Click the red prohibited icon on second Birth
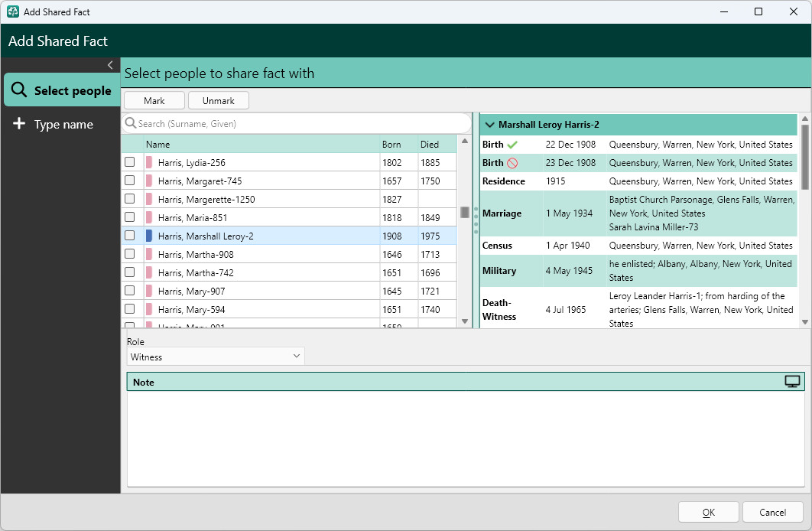812x531 pixels. click(x=512, y=163)
